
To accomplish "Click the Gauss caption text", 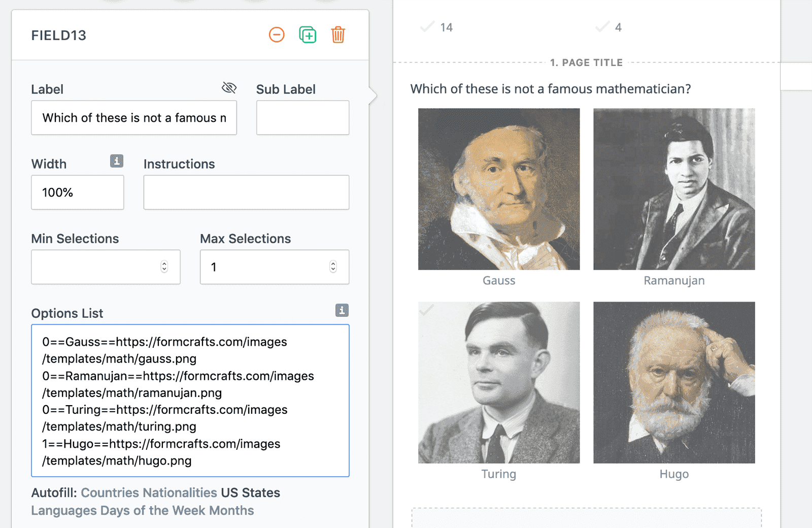I will coord(499,280).
